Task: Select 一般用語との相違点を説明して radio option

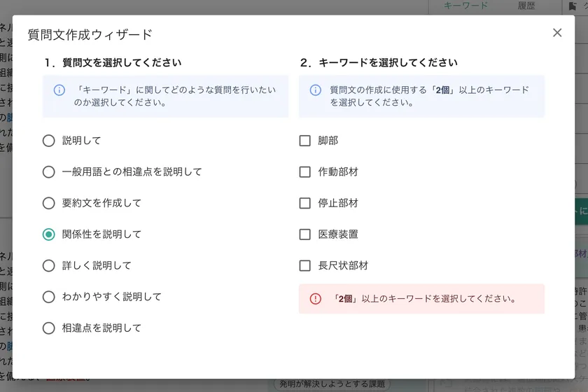Action: [x=48, y=172]
